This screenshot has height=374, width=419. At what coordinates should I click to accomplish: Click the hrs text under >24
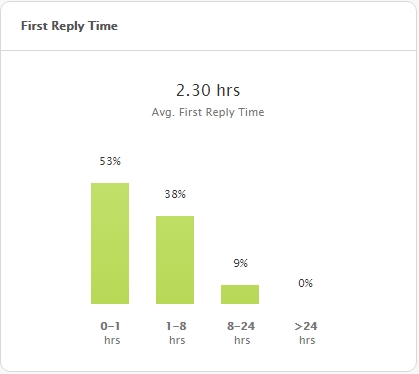click(x=307, y=340)
